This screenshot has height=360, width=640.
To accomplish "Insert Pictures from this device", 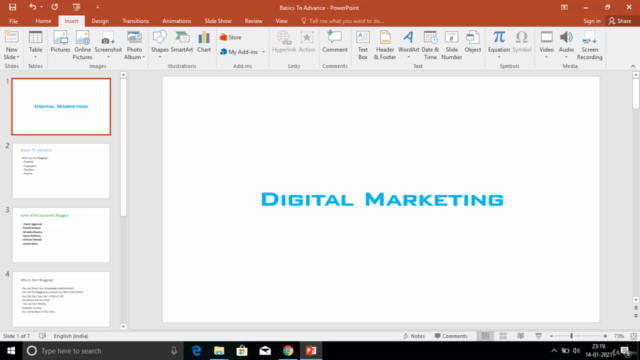I will coord(60,42).
